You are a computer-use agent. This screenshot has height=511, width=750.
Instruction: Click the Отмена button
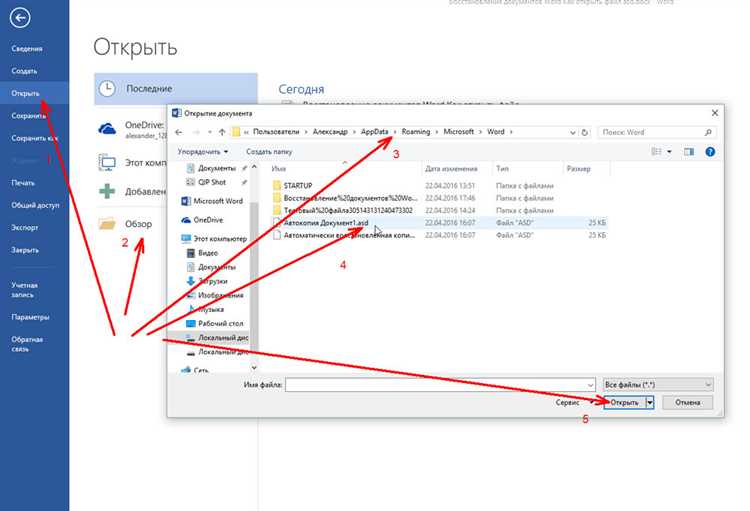click(687, 403)
